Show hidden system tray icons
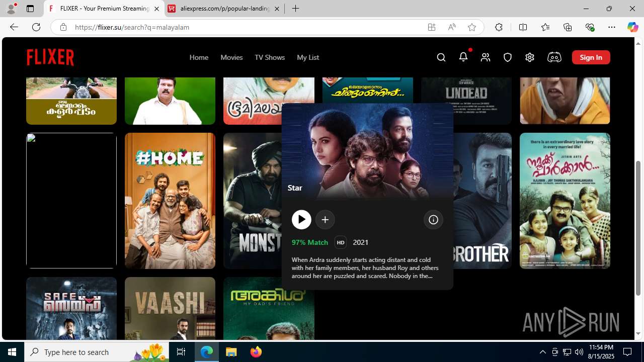The width and height of the screenshot is (644, 362). coord(542,352)
